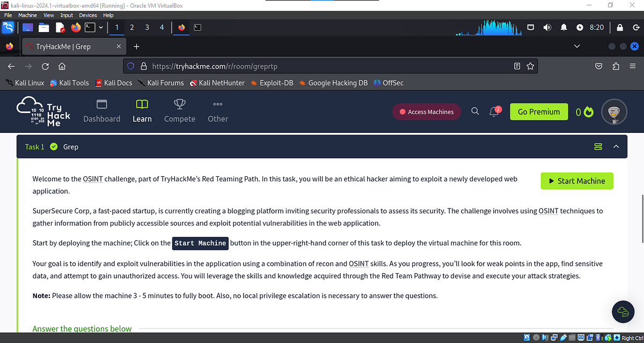Click inside the browser address bar
The image size is (644, 343).
pos(322,66)
